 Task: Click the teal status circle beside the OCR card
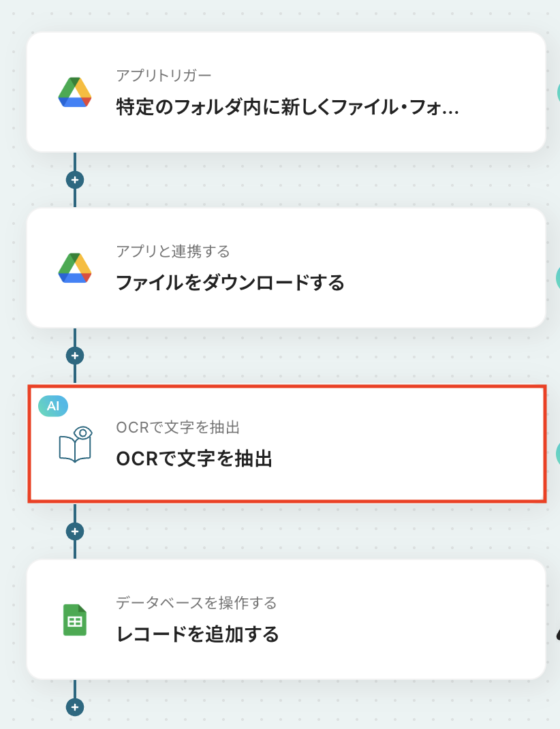pos(558,454)
